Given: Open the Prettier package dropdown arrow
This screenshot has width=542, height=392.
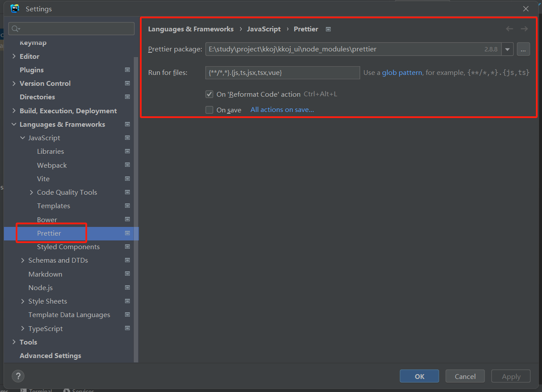Looking at the screenshot, I should coord(507,49).
